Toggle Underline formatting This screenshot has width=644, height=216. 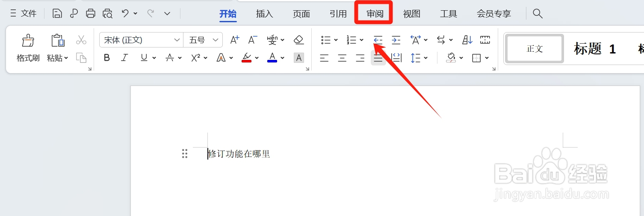tap(144, 58)
